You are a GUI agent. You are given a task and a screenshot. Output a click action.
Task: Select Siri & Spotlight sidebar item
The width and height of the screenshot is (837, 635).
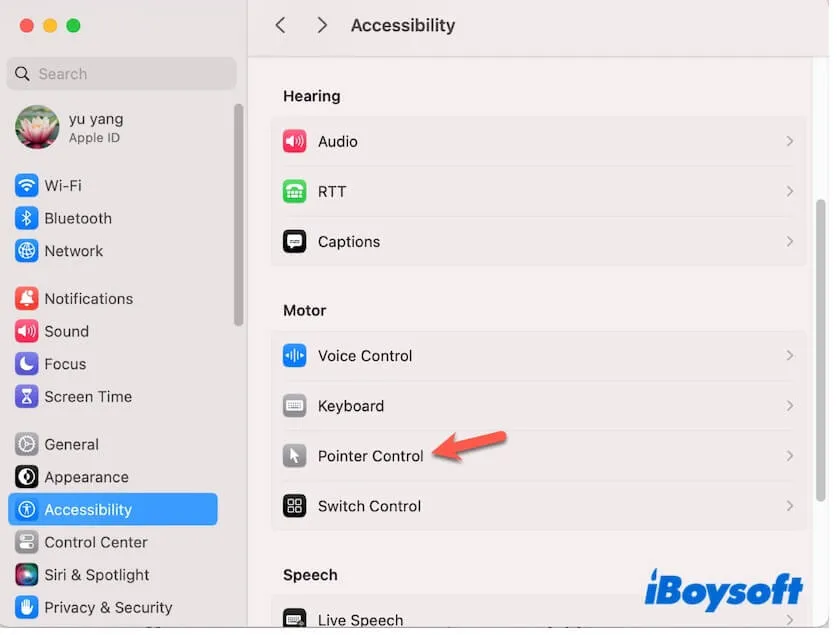click(x=113, y=575)
